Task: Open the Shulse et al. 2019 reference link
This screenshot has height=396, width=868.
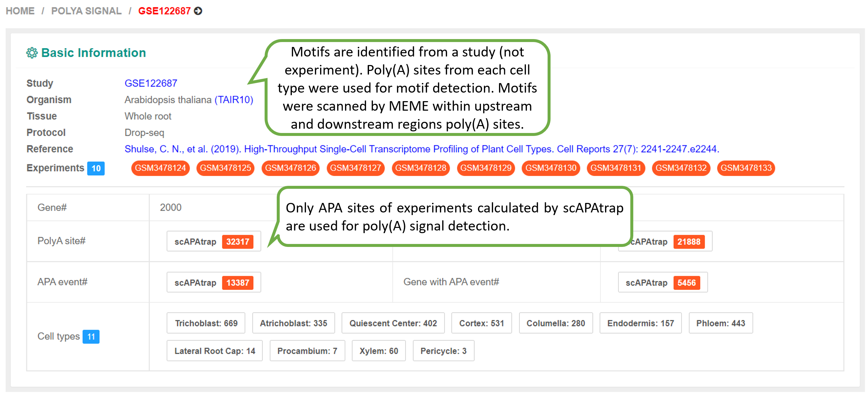Action: 422,149
